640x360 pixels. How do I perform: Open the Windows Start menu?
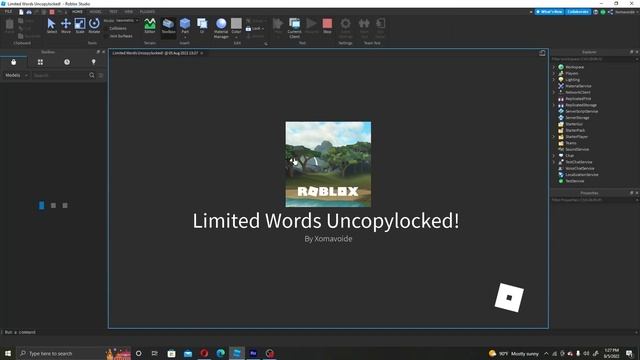8,353
